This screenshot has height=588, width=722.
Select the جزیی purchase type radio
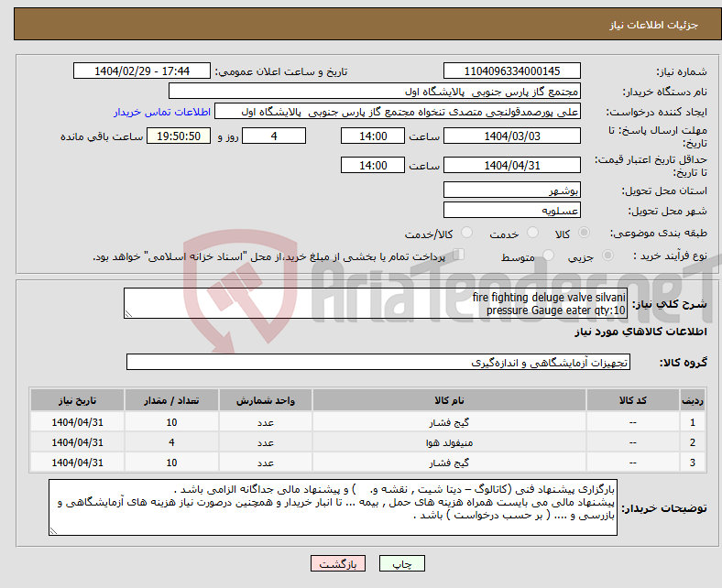[x=607, y=256]
